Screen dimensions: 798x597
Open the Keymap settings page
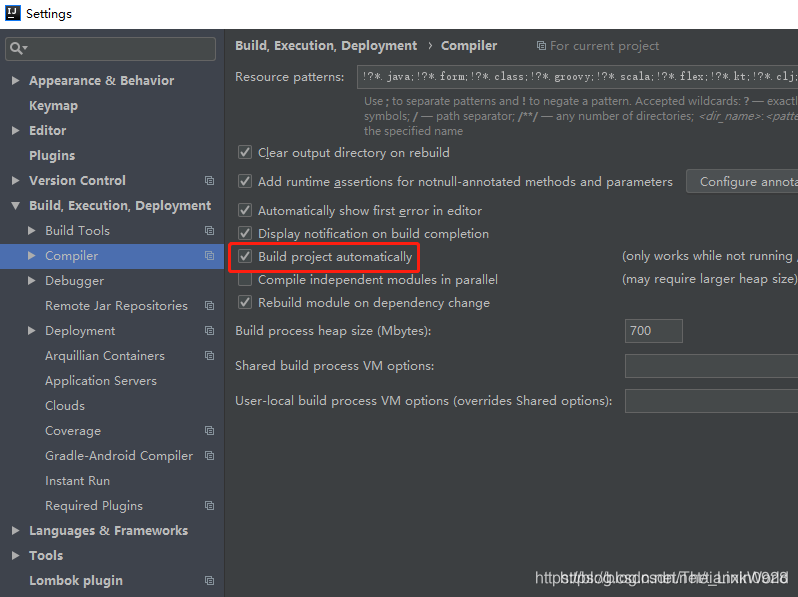[x=53, y=105]
